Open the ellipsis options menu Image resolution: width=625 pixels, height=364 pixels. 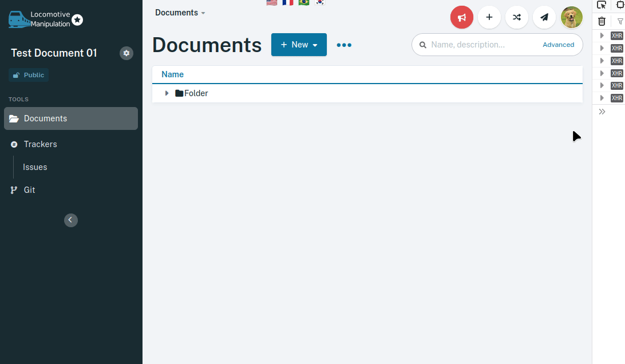coord(344,45)
